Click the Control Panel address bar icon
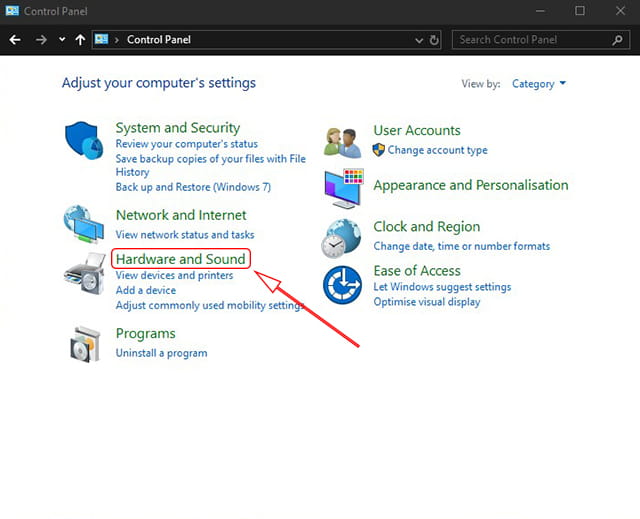Viewport: 640px width, 519px height. pos(101,39)
